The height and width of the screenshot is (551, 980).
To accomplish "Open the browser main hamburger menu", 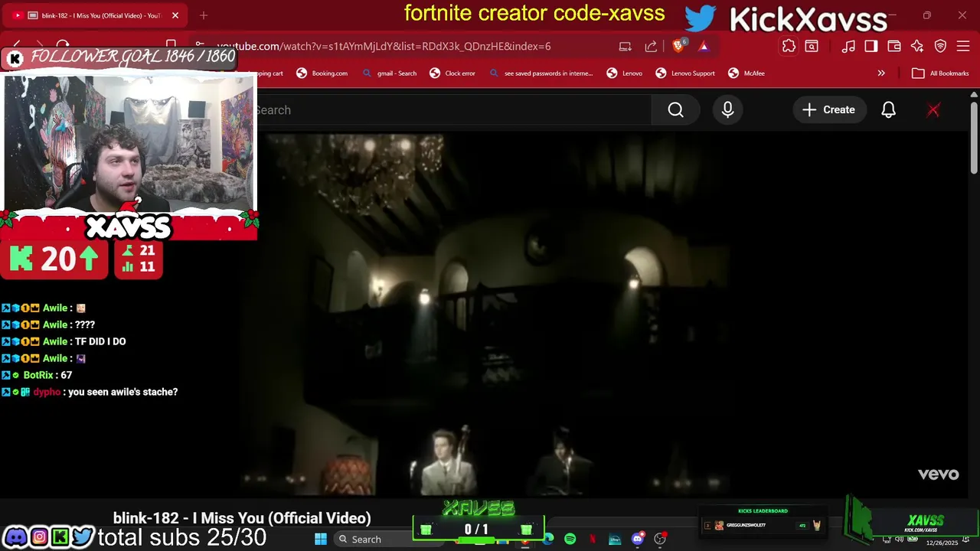I will pos(964,46).
